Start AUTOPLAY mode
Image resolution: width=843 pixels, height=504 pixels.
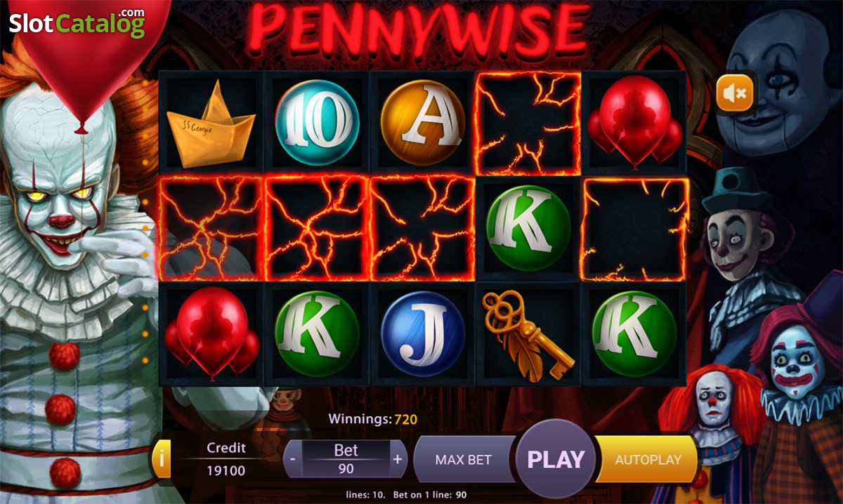click(648, 460)
